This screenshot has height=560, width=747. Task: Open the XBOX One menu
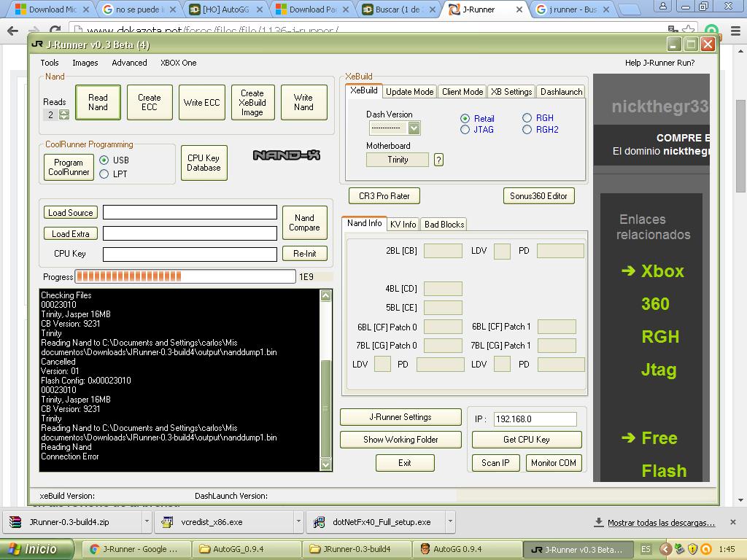pos(178,63)
